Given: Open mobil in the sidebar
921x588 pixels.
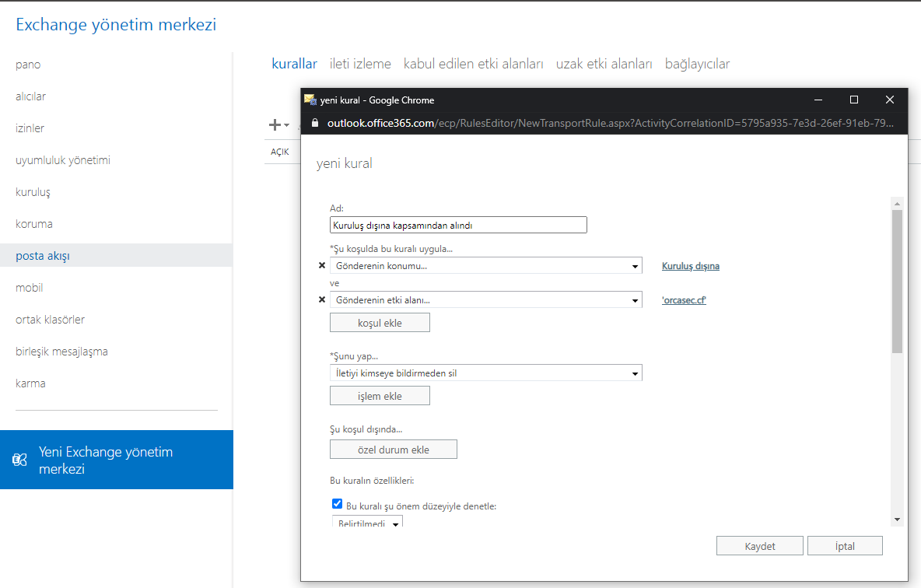Looking at the screenshot, I should pos(30,288).
